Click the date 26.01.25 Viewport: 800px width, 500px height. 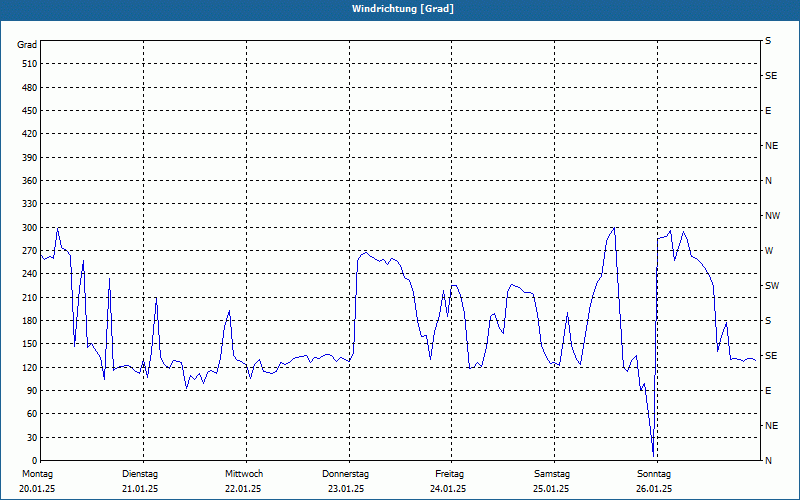pos(654,489)
